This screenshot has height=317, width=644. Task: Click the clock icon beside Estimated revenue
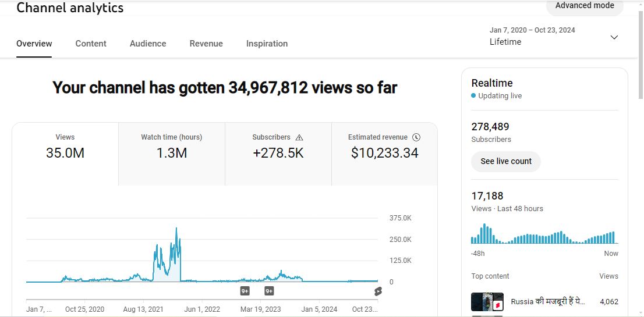tap(416, 138)
